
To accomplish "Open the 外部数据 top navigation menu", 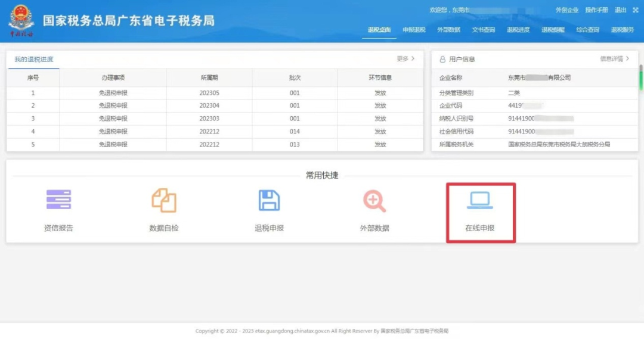I will click(x=448, y=30).
